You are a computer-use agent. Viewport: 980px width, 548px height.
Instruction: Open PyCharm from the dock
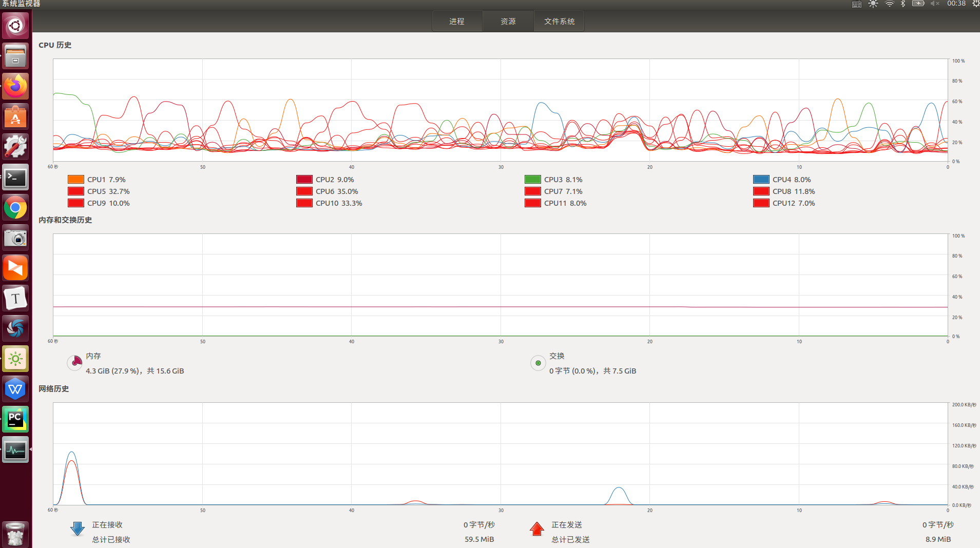click(15, 419)
